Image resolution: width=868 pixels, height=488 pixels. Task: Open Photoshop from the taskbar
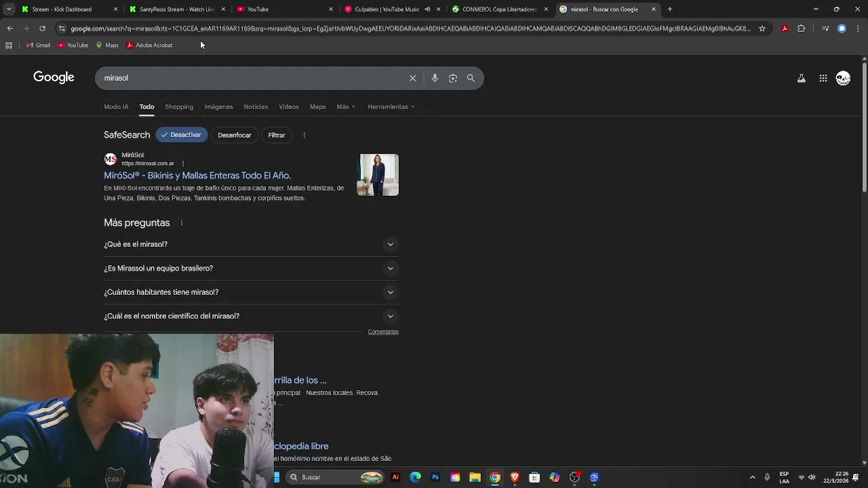[435, 477]
